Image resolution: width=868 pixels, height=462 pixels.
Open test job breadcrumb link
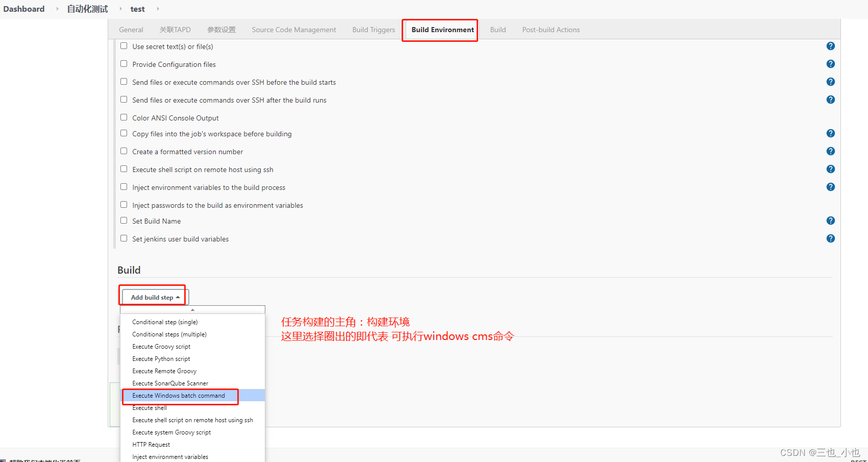point(137,9)
